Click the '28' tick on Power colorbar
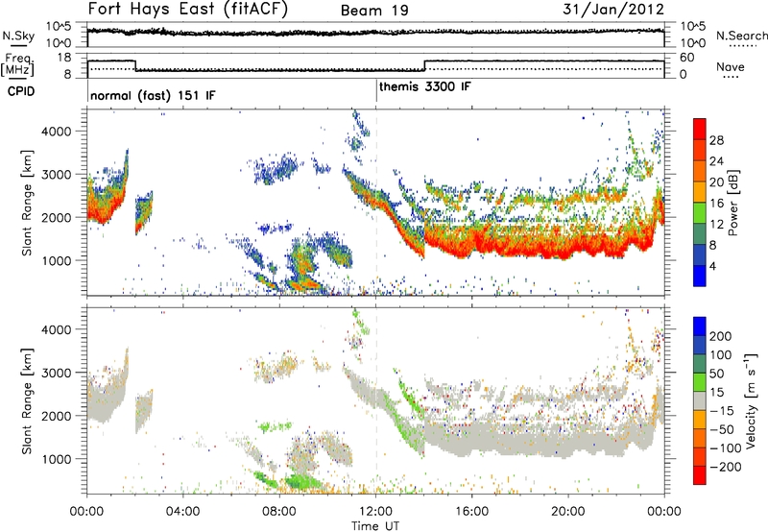Screen dimensions: 768x532 [716, 140]
